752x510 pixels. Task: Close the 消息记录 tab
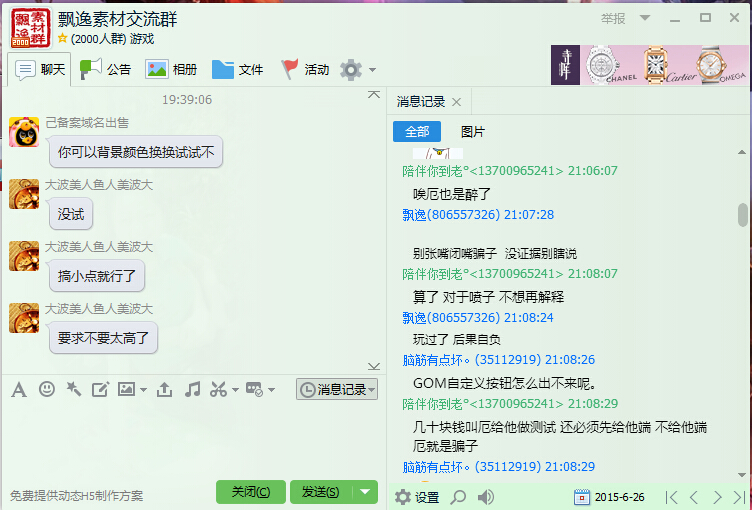click(457, 102)
